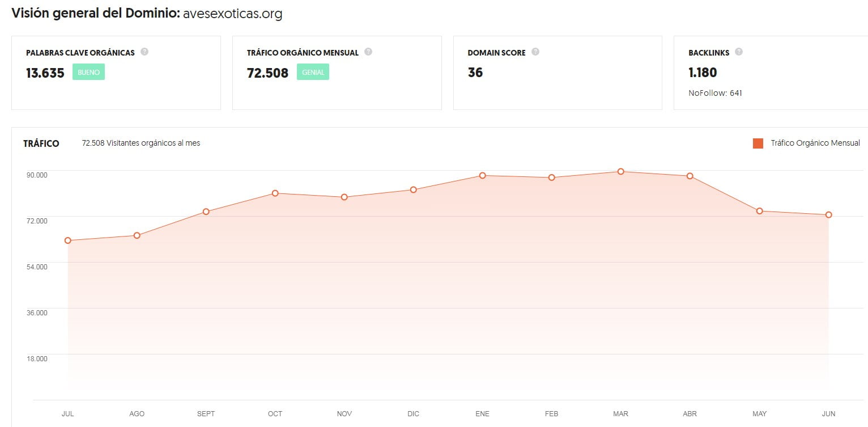This screenshot has height=427, width=868.
Task: Click the MAR peak data point marker
Action: point(620,171)
